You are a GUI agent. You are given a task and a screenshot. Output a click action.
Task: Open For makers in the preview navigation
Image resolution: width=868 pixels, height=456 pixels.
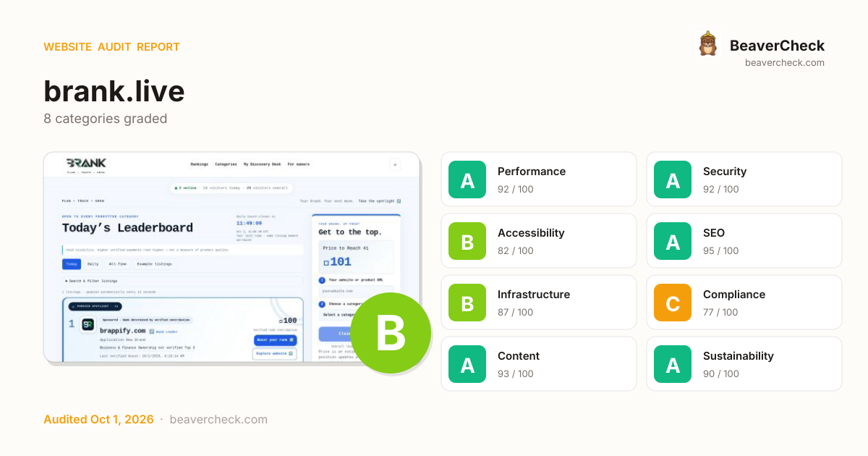[298, 164]
